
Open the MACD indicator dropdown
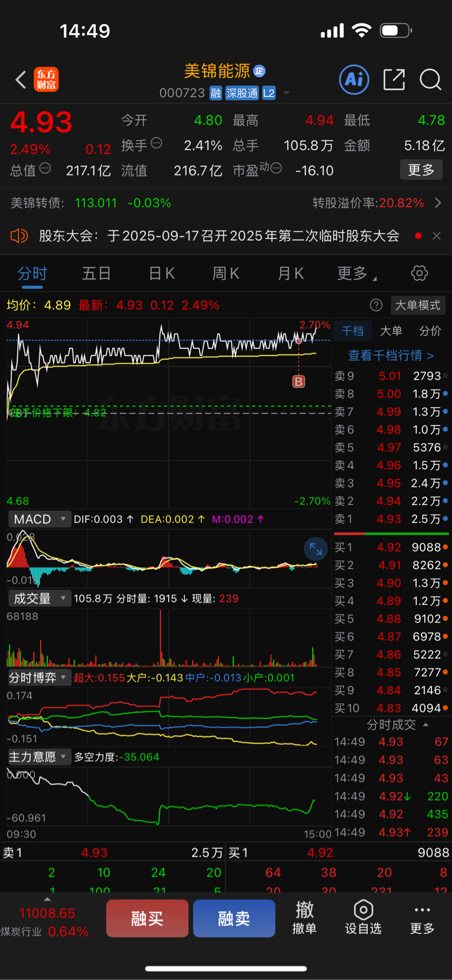coord(39,519)
